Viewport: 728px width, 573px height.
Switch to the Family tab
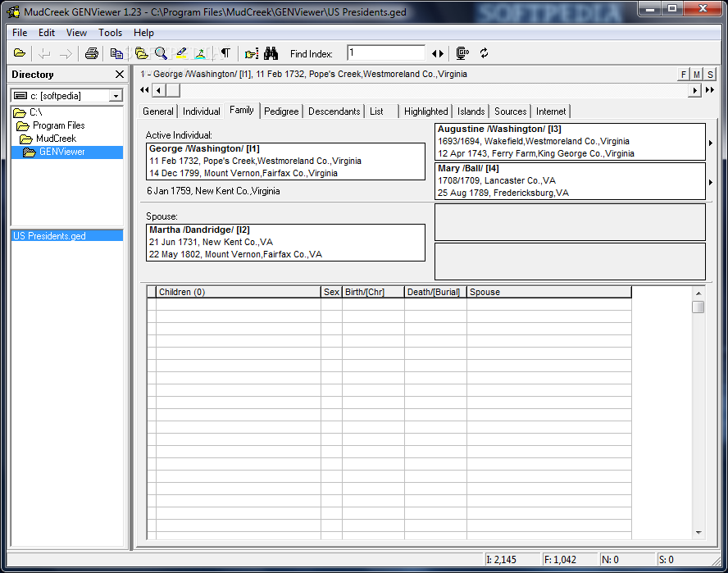pyautogui.click(x=241, y=110)
